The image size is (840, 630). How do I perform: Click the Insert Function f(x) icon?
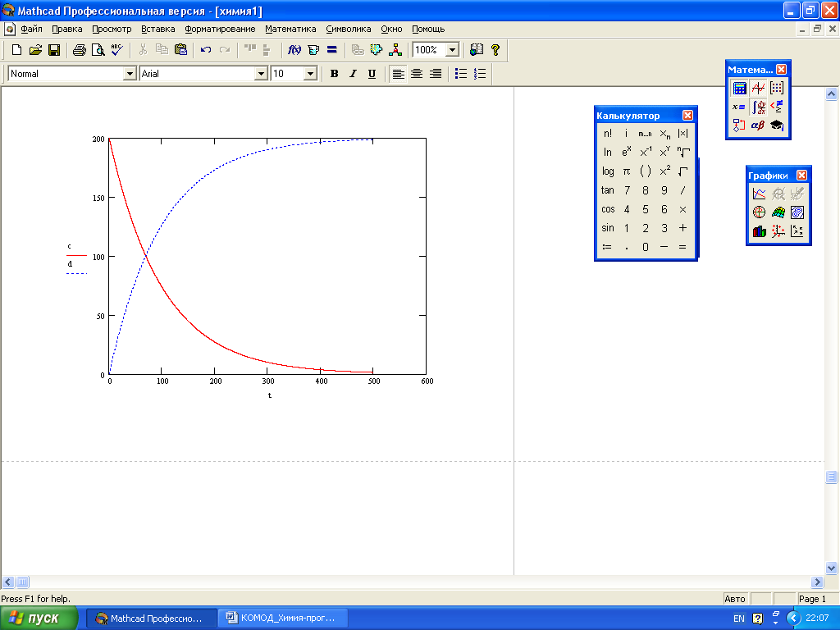(x=294, y=50)
